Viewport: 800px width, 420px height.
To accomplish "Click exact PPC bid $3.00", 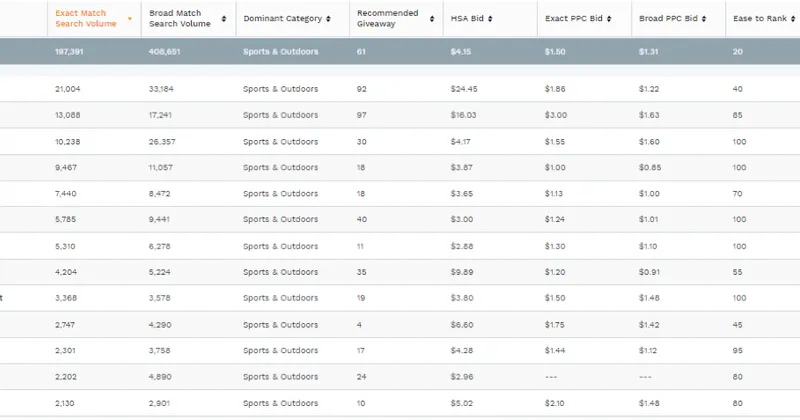I will click(x=556, y=115).
